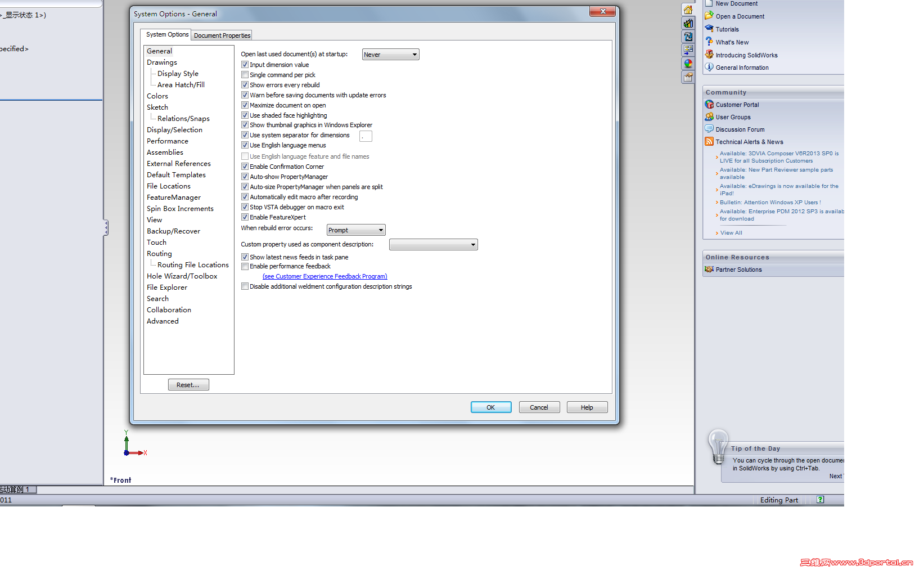Open the rebuild error Prompt dropdown

click(356, 230)
